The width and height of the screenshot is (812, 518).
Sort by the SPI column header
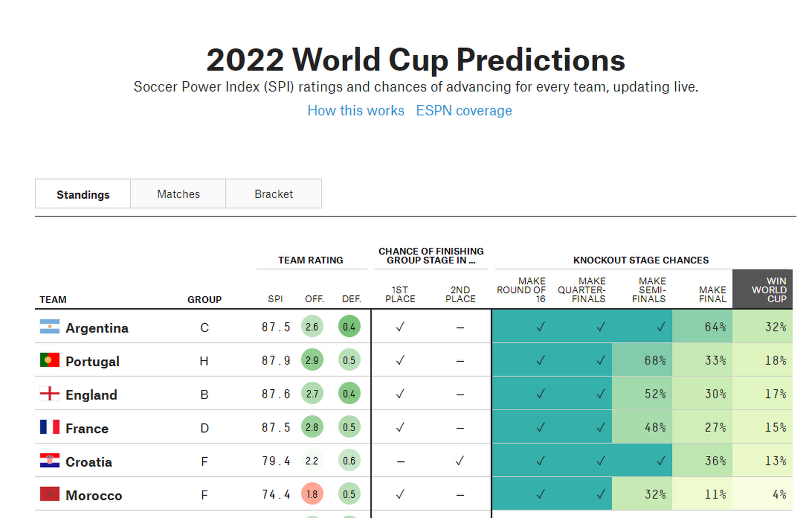click(275, 299)
